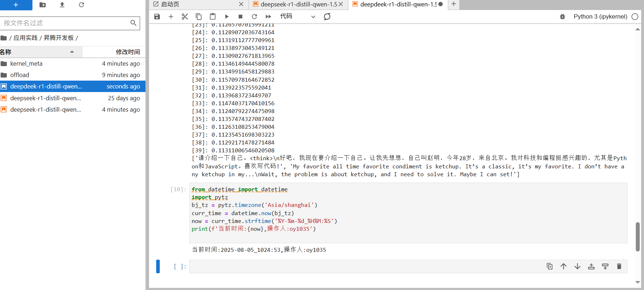Viewport: 644px width, 290px height.
Task: Cut the selected cell with scissors icon
Action: coord(185,16)
